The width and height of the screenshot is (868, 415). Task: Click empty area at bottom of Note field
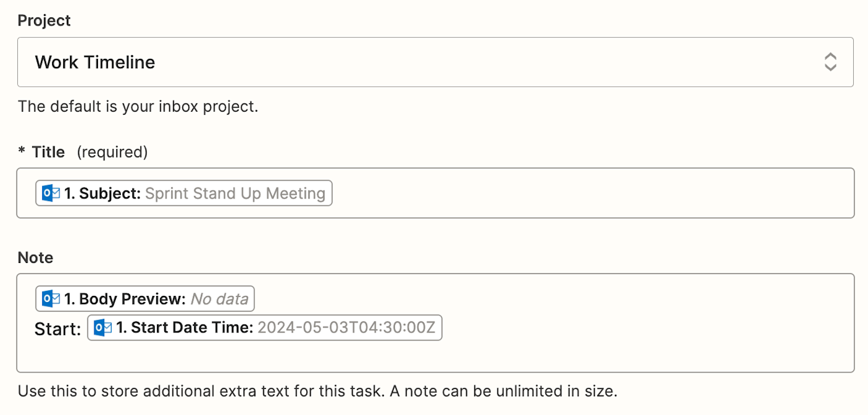coord(434,357)
